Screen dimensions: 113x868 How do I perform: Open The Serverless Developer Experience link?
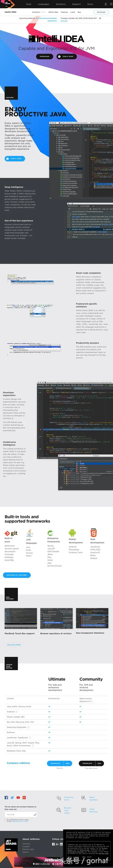(x=47, y=20)
